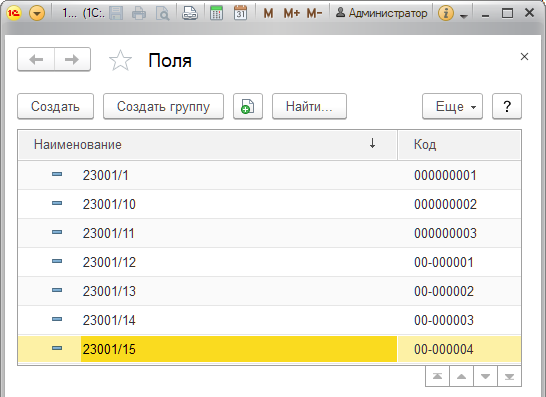Click the Администратор user label
The image size is (546, 397).
(381, 13)
